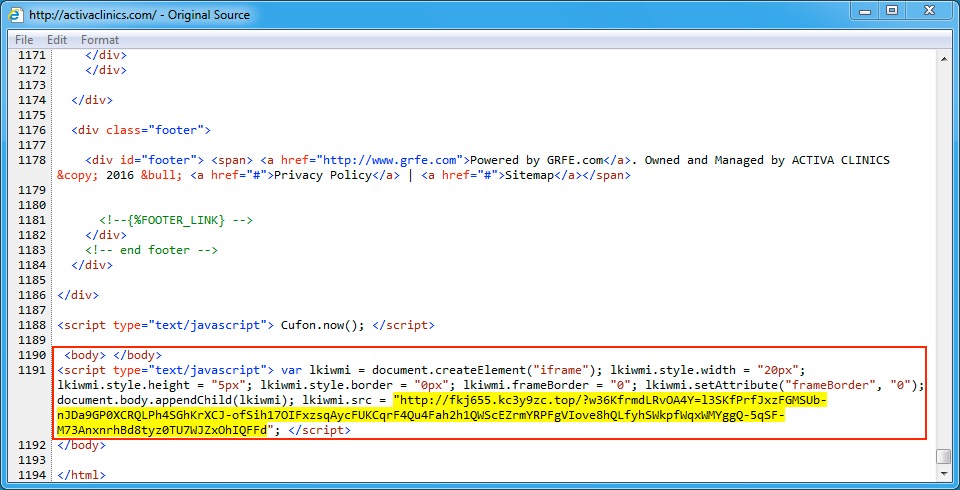The height and width of the screenshot is (490, 960).
Task: Click the end footer comment
Action: click(x=151, y=251)
